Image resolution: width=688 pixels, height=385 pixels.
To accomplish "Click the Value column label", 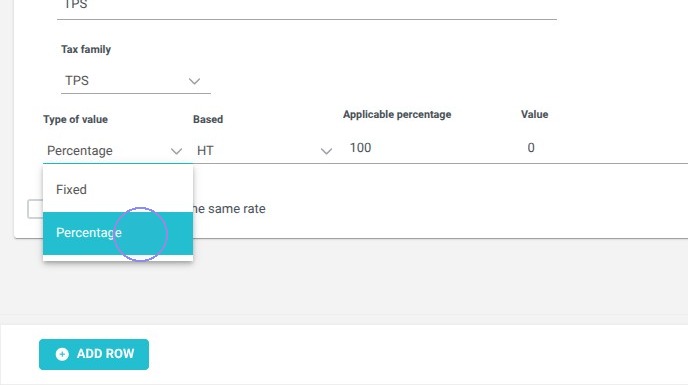I will point(534,115).
